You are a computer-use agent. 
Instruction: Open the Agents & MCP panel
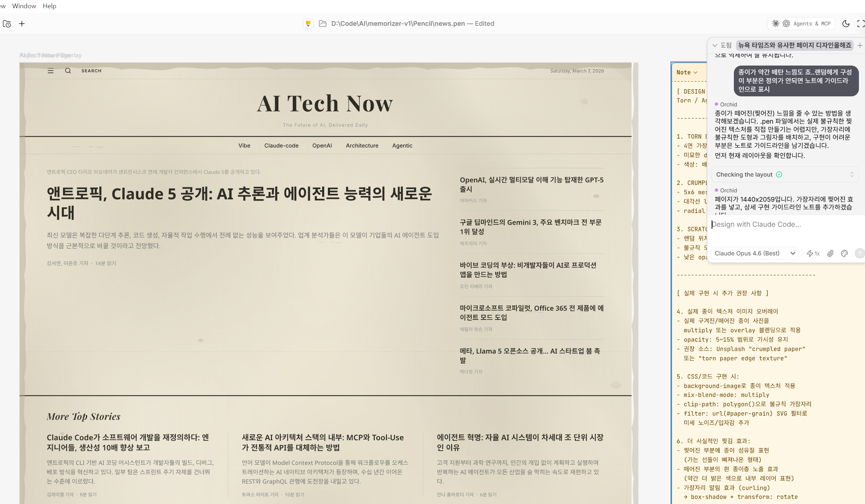pos(801,24)
